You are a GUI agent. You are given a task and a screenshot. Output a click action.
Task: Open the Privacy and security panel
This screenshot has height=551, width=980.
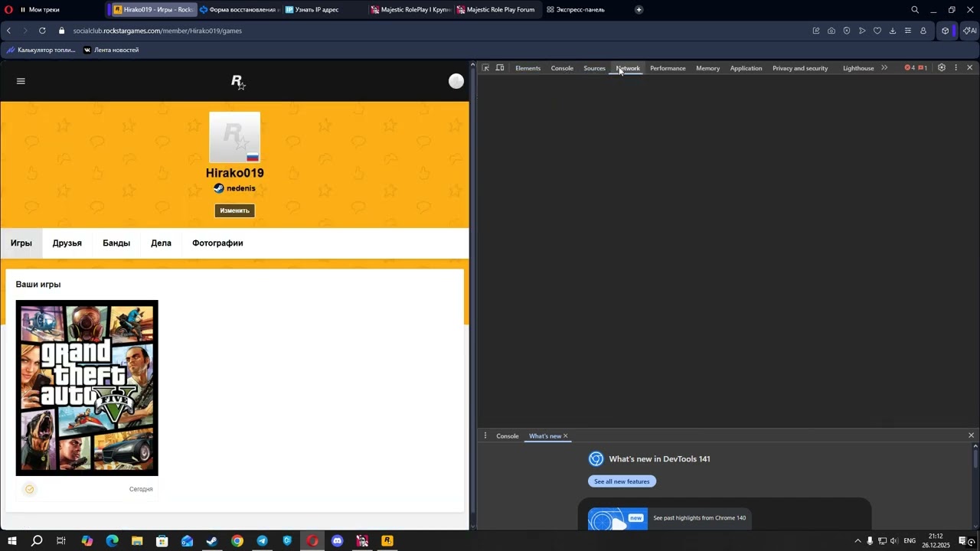(x=800, y=68)
